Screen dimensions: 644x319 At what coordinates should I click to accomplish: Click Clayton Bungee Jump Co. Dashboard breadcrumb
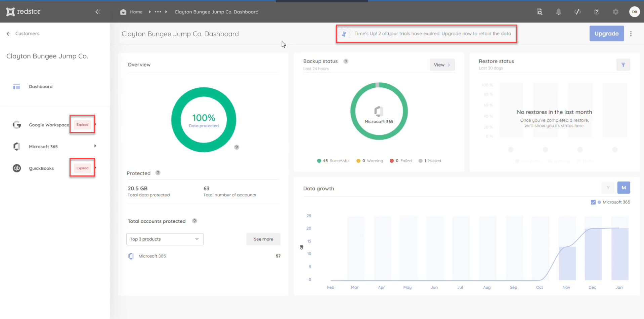click(217, 12)
